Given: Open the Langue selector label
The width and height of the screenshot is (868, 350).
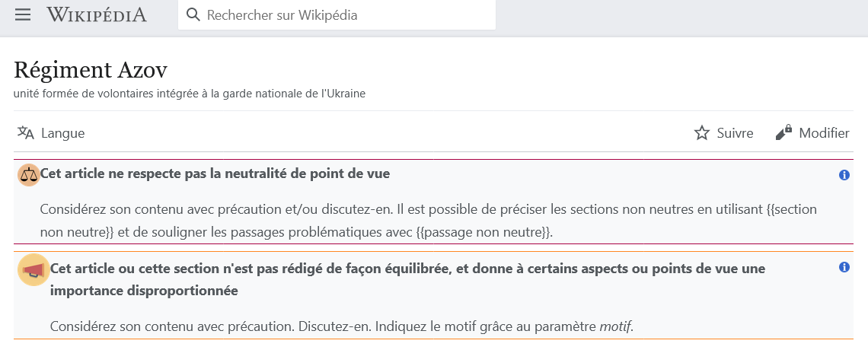Looking at the screenshot, I should [x=62, y=133].
